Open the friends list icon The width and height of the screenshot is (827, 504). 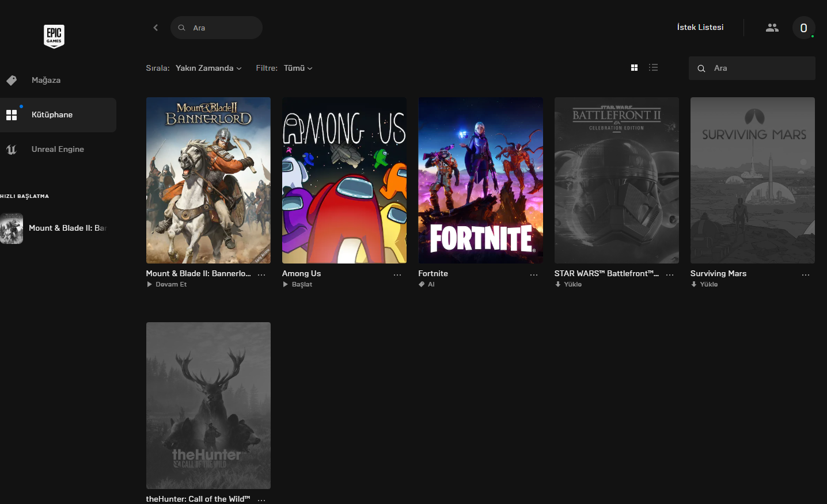(x=772, y=28)
